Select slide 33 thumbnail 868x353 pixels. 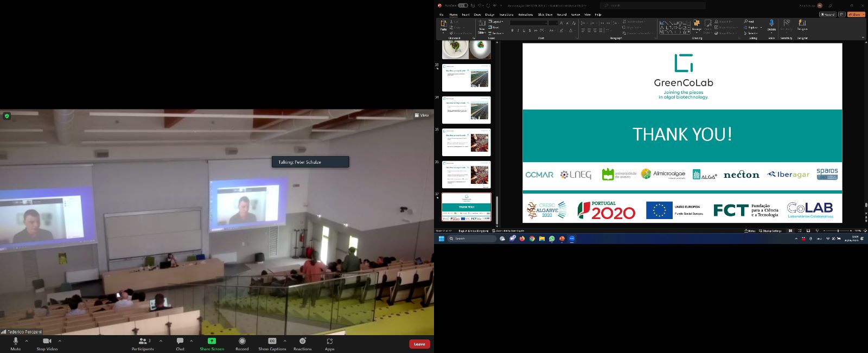click(467, 78)
